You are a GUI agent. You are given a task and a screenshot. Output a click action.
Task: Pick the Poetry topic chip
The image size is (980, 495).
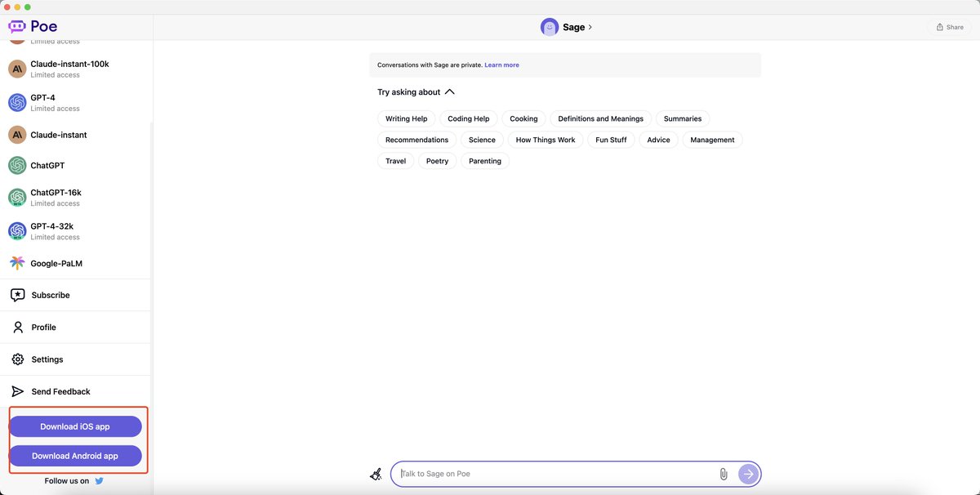[x=438, y=161]
